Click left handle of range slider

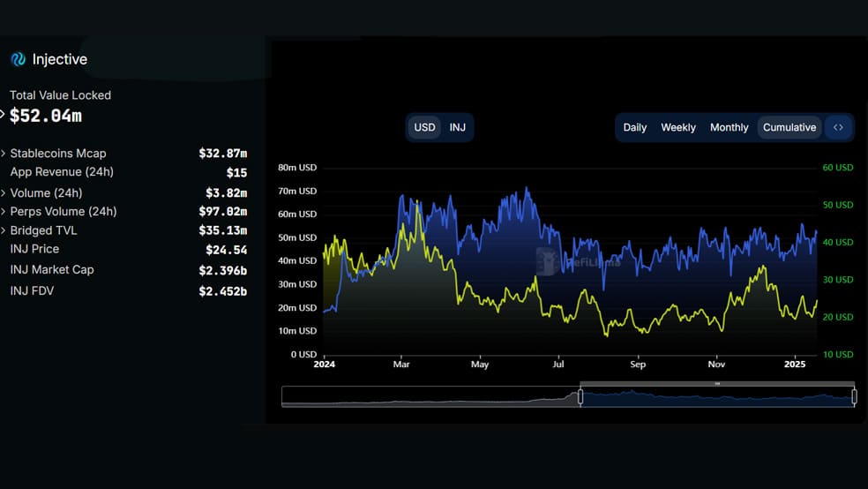[x=580, y=396]
